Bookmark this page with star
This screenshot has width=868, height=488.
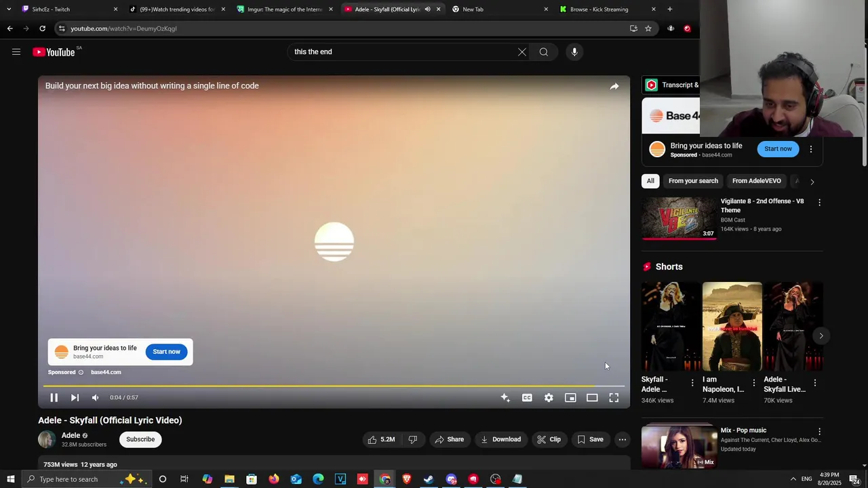tap(648, 28)
